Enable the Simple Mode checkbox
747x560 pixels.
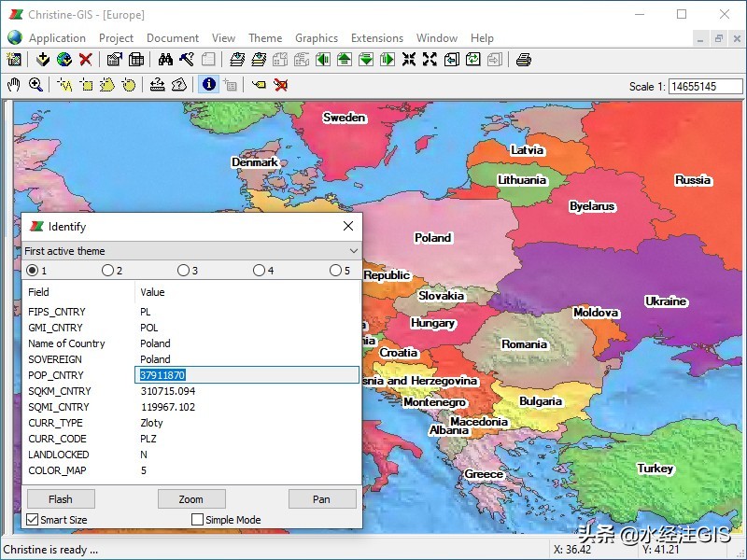tap(197, 520)
